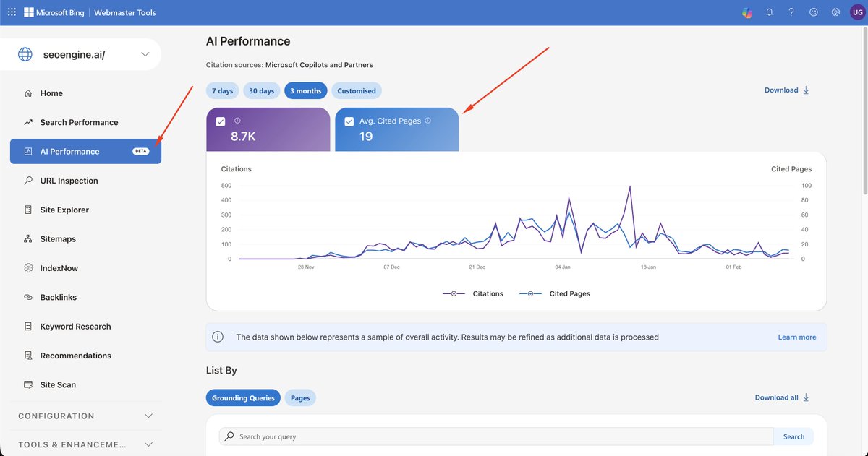Viewport: 868px width, 456px height.
Task: Click the BETA badge on AI Performance
Action: point(140,152)
